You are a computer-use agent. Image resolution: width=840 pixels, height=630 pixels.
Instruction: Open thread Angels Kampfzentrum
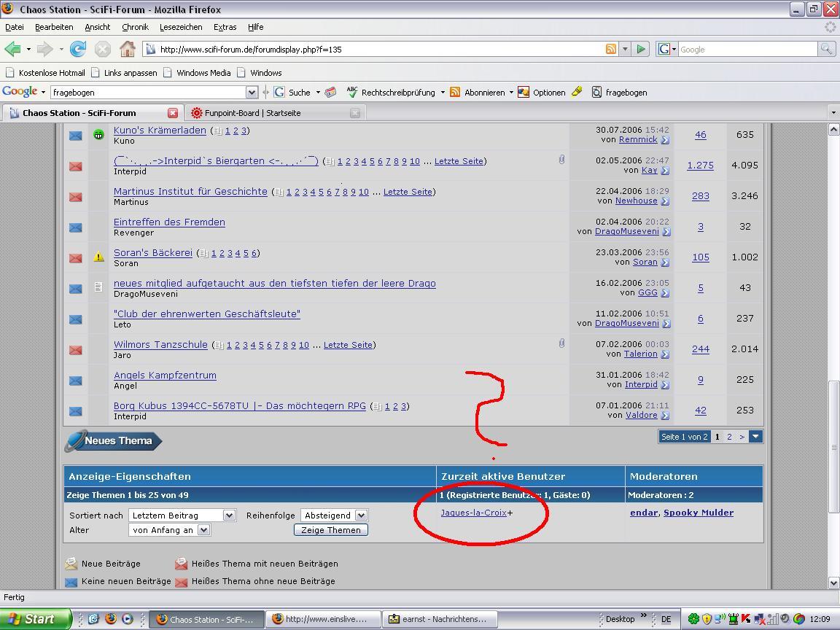(x=165, y=375)
